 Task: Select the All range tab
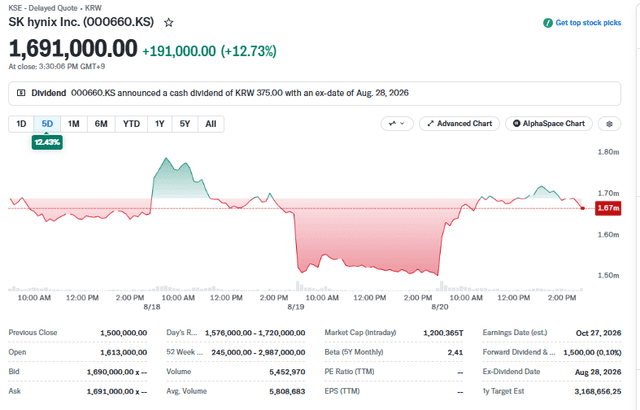pos(211,124)
